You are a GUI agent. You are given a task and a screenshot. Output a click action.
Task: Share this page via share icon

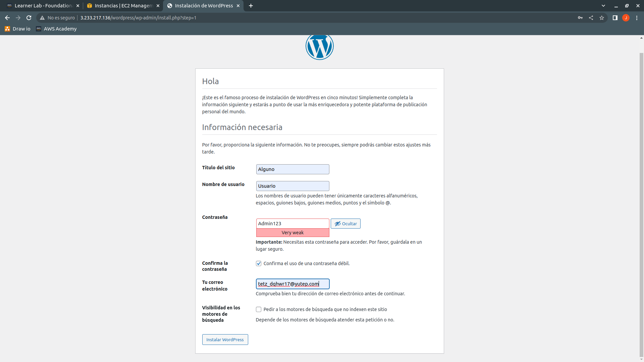click(x=591, y=18)
